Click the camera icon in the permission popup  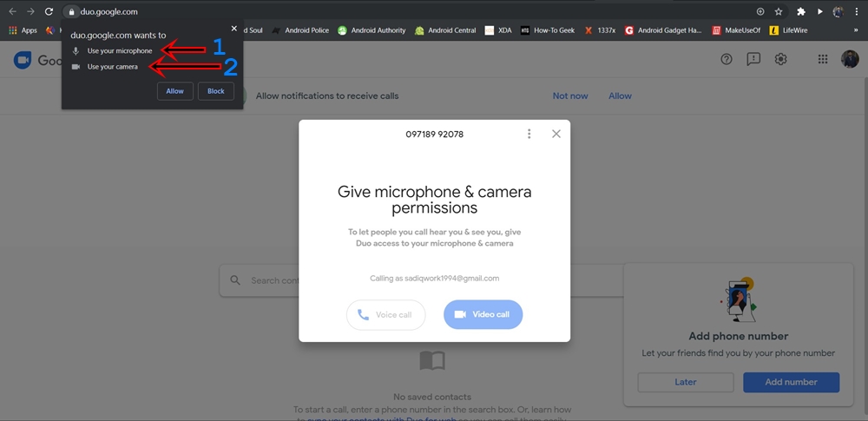tap(76, 67)
